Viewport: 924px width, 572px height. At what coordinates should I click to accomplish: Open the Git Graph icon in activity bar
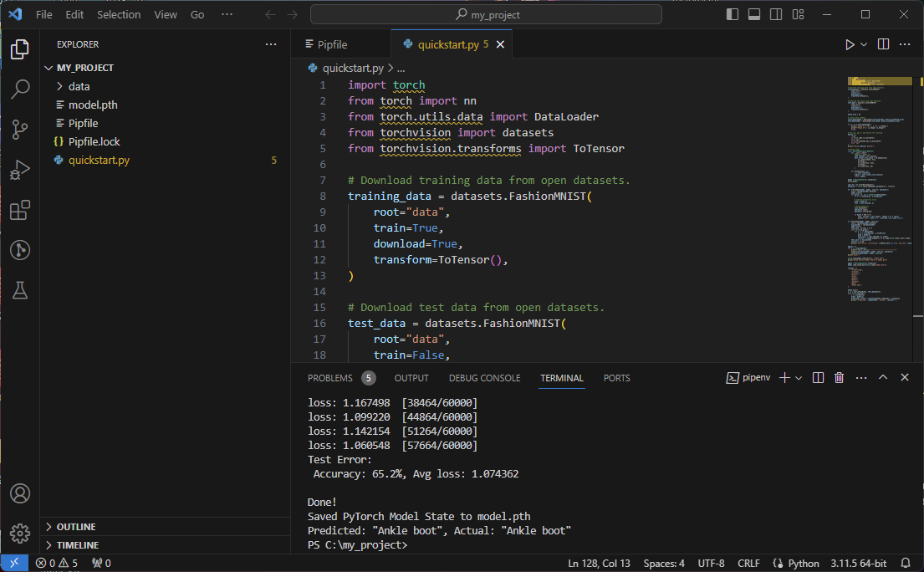coord(20,250)
